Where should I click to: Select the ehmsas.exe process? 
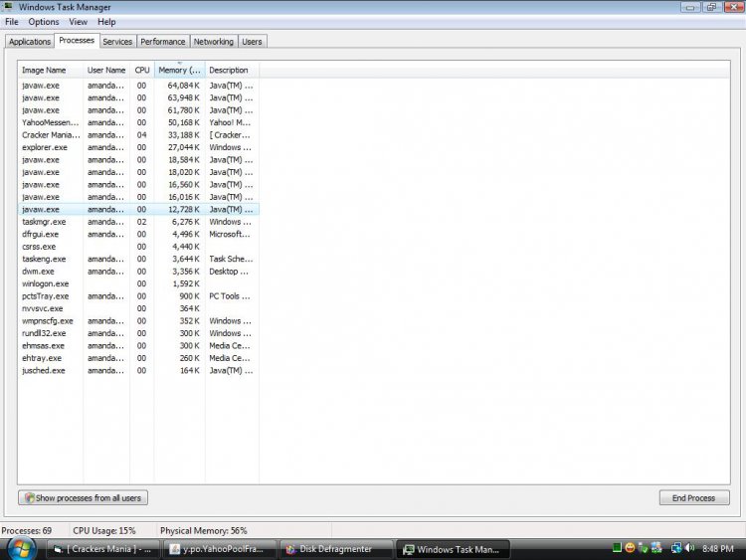pos(138,345)
